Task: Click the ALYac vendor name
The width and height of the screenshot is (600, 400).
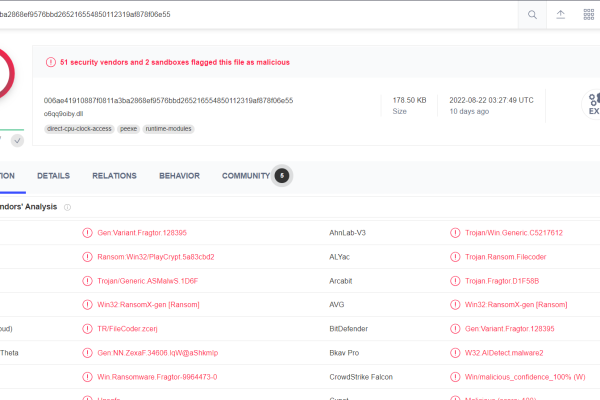Action: tap(339, 257)
